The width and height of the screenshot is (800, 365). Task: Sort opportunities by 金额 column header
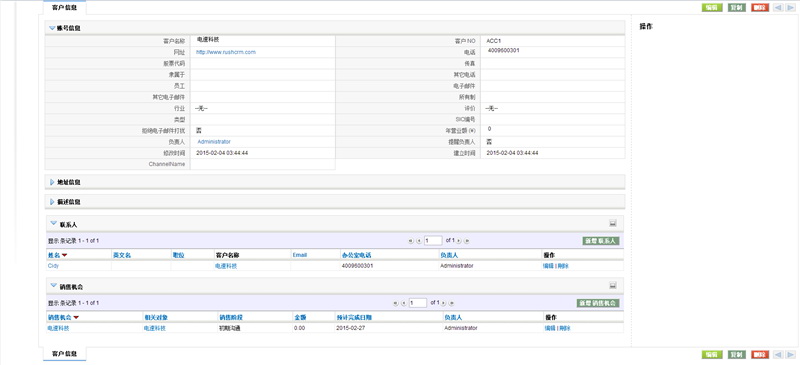click(x=300, y=317)
